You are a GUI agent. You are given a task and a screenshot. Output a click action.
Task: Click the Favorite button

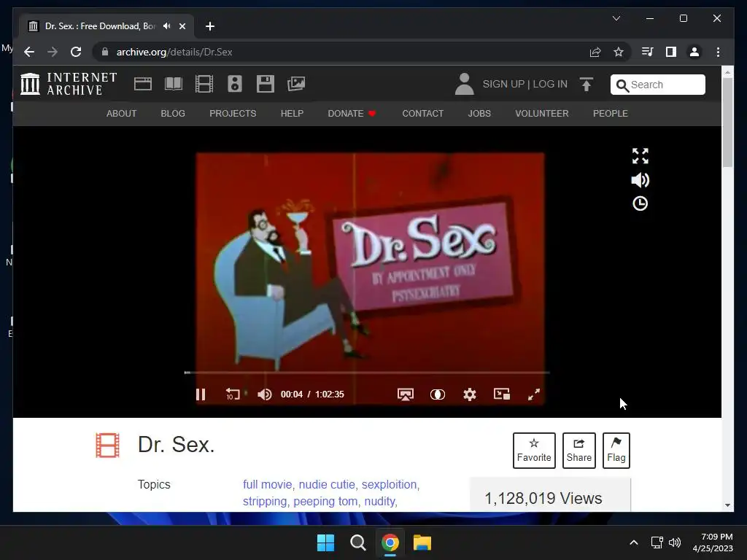[x=534, y=451]
